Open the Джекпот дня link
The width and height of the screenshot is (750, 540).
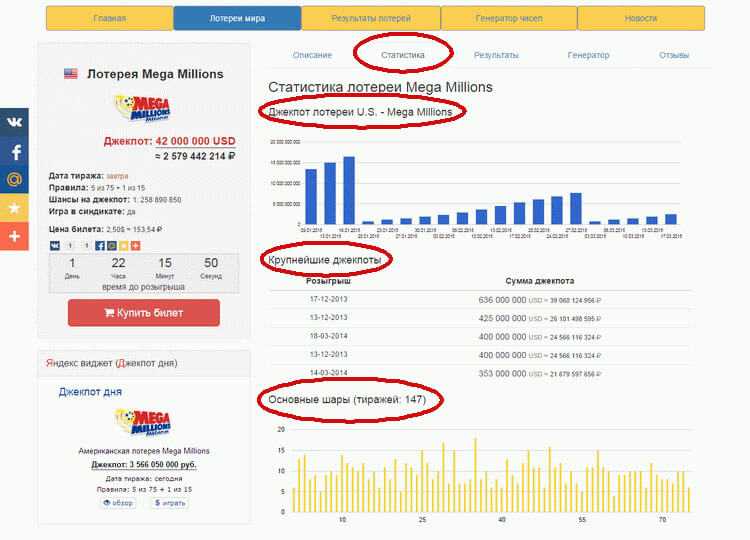coord(90,392)
